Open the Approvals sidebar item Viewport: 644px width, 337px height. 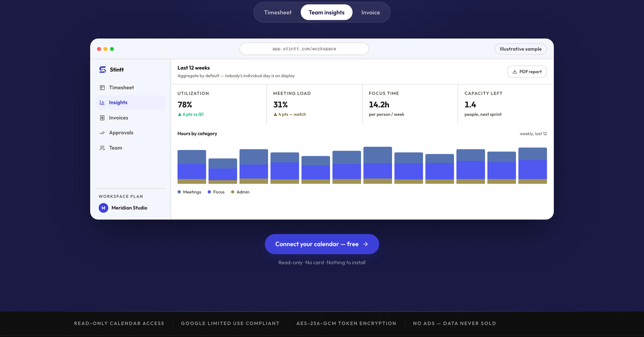[130, 133]
